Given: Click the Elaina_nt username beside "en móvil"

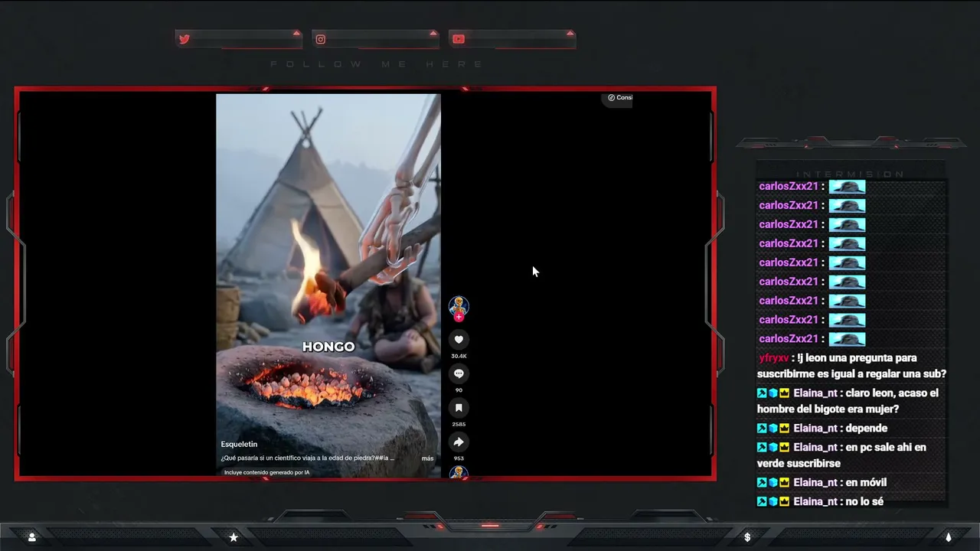Looking at the screenshot, I should 815,483.
